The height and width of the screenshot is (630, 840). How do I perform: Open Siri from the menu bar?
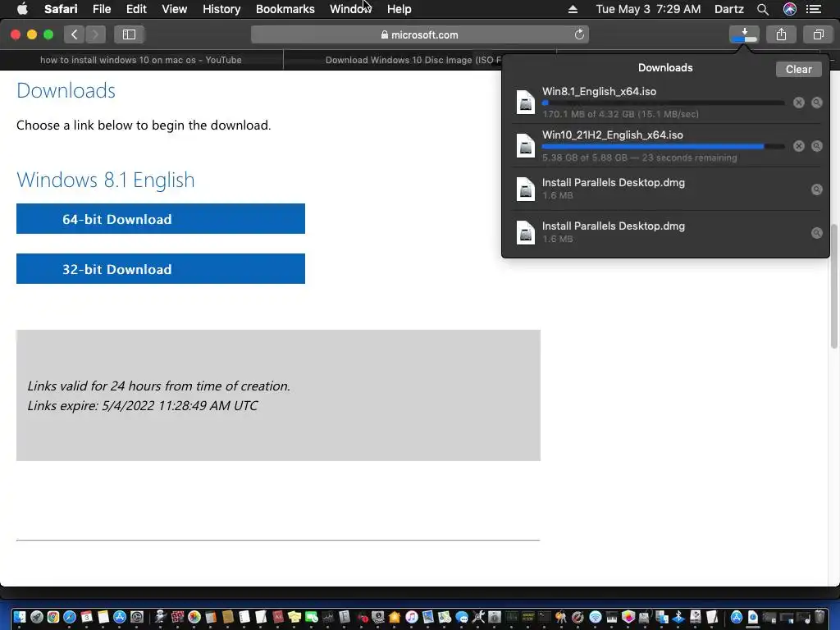[x=790, y=9]
